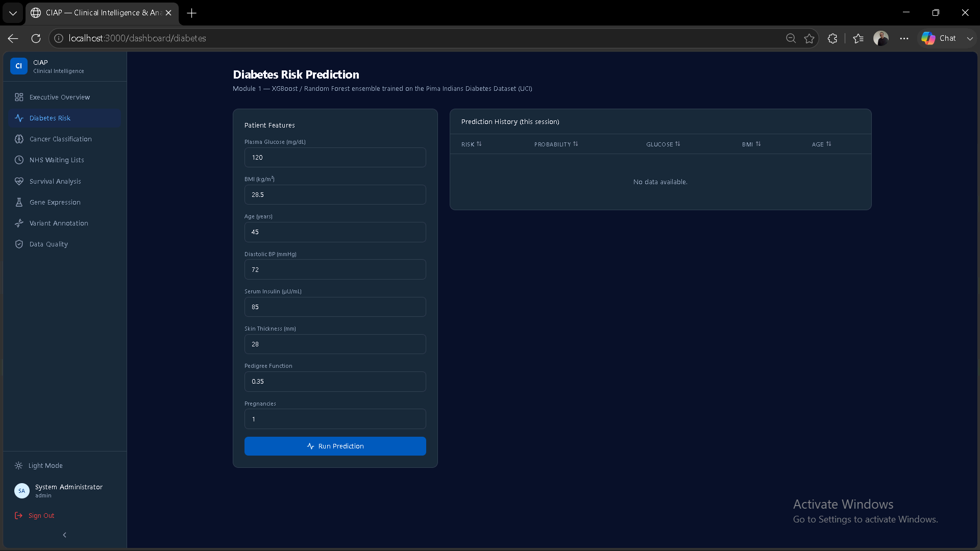Sort history table by Glucose column
This screenshot has width=980, height=551.
pos(663,144)
